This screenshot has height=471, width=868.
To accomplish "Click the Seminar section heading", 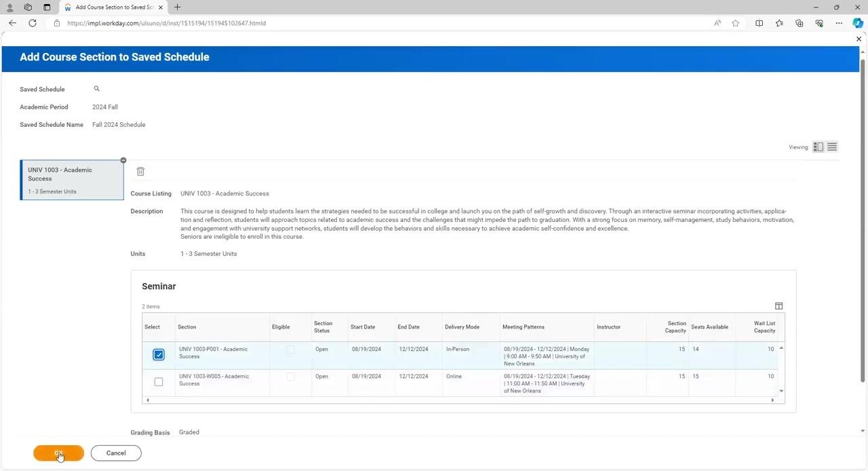I will [159, 286].
